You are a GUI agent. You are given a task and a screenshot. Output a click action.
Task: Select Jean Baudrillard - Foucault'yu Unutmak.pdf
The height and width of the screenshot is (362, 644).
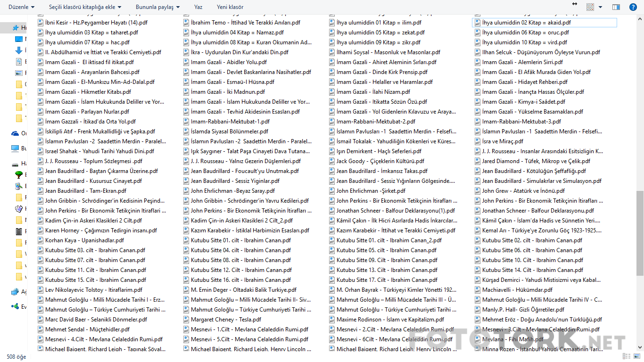point(241,171)
